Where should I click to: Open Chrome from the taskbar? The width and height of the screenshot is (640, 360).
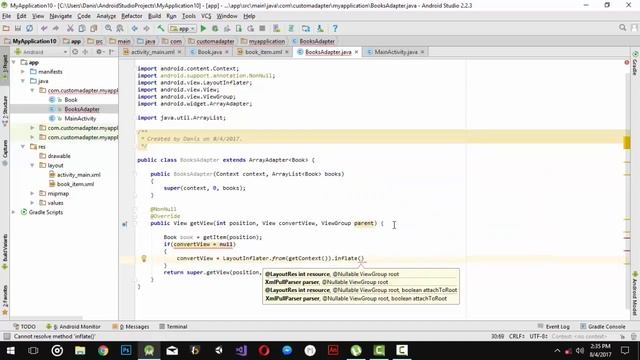click(103, 351)
